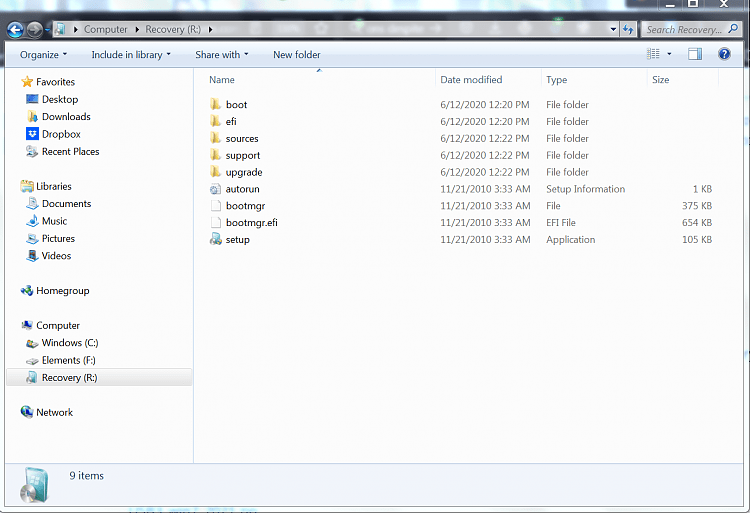Image resolution: width=750 pixels, height=513 pixels.
Task: Sort by the Size column header
Action: (661, 80)
